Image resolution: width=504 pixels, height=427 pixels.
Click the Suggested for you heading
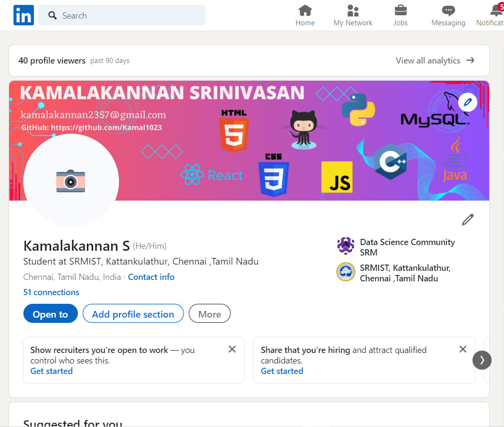(x=73, y=423)
